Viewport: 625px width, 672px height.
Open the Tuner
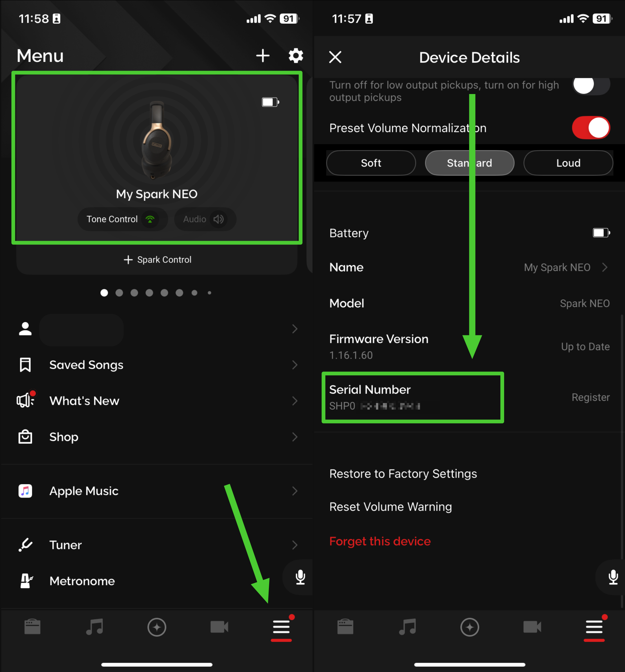coord(157,545)
